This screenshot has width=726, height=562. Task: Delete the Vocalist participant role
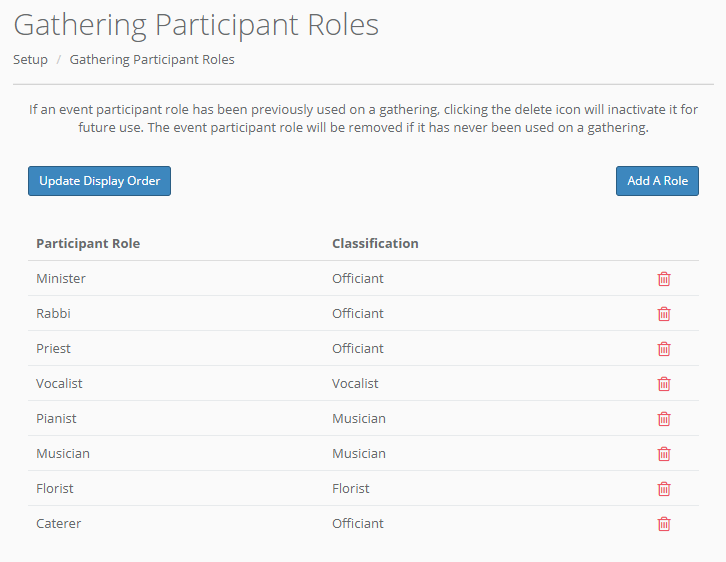(663, 384)
